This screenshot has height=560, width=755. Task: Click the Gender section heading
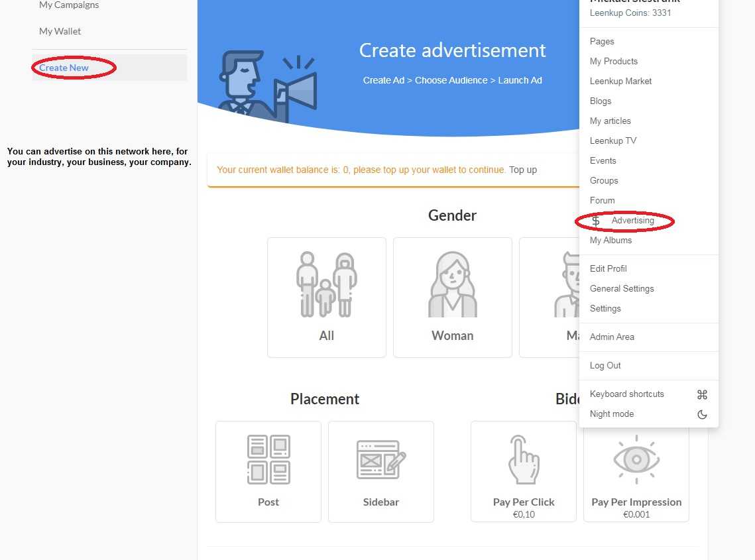coord(453,215)
